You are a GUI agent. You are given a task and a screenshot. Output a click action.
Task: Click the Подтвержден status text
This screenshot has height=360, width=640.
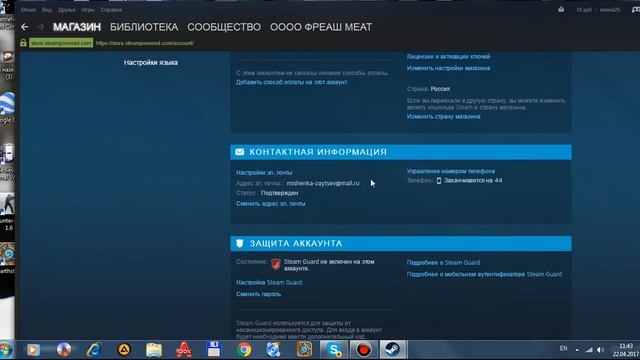point(279,193)
